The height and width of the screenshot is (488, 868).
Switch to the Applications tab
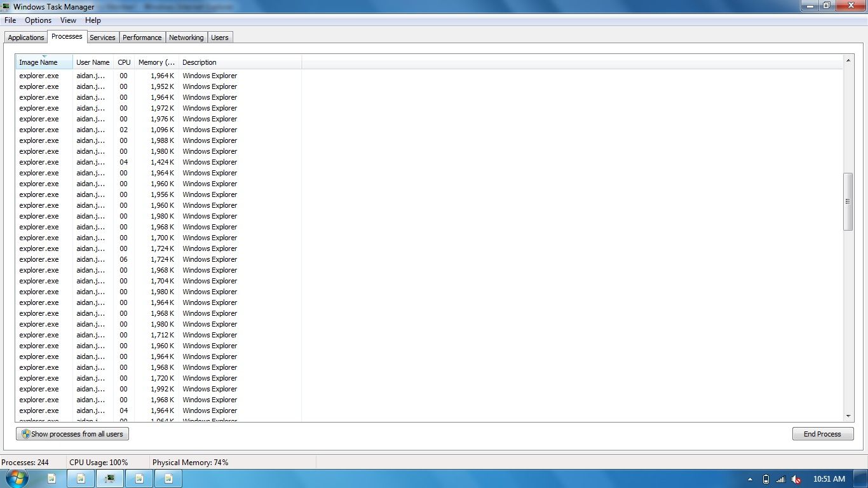(x=26, y=37)
